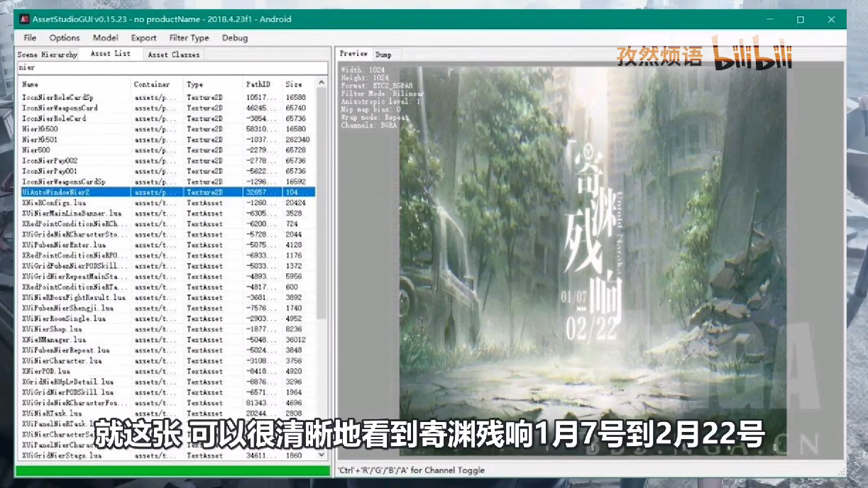Select the XGridNieRUpLvDetail.lua row

click(x=167, y=382)
